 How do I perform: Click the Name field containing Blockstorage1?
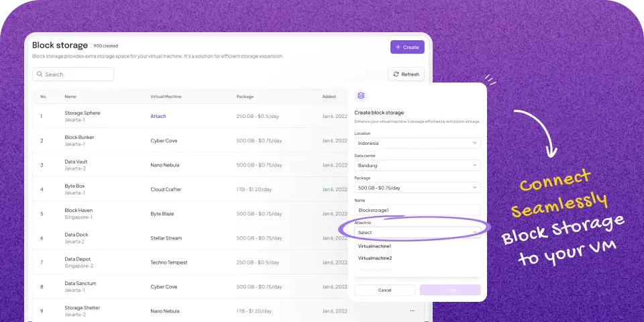tap(417, 210)
